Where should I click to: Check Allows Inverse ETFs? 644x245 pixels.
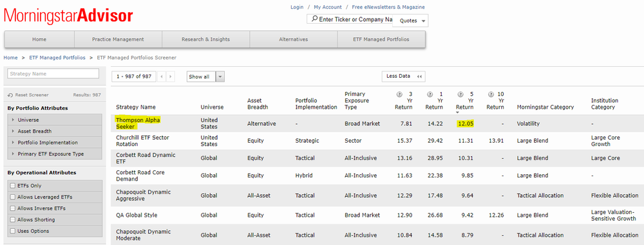(13, 208)
